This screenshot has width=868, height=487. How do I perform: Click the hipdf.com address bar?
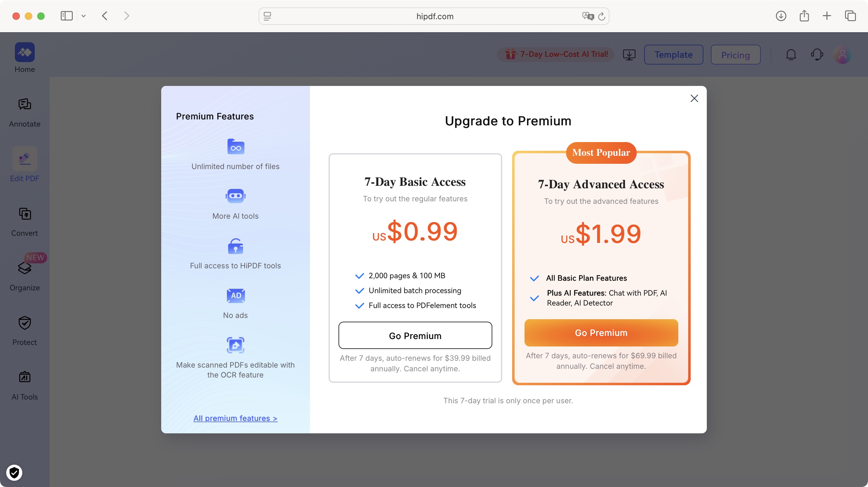click(434, 16)
